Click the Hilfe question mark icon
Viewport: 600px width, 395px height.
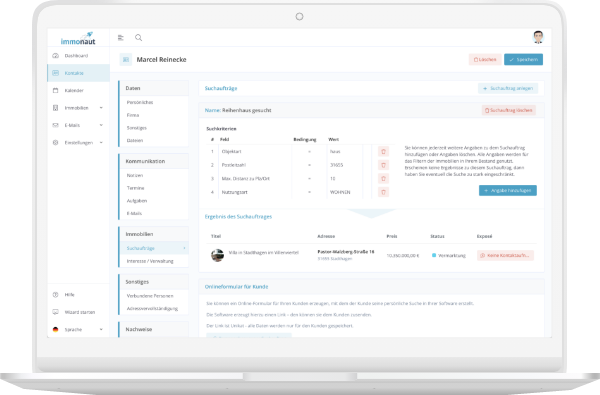(x=55, y=295)
